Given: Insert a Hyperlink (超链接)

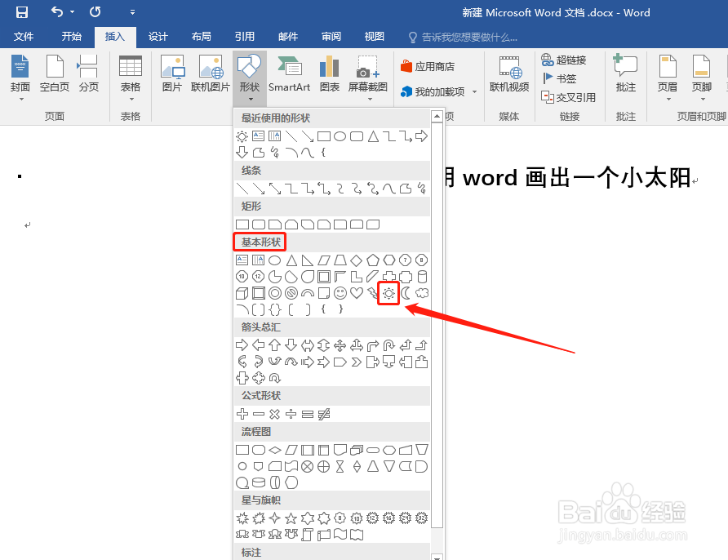Looking at the screenshot, I should 564,60.
